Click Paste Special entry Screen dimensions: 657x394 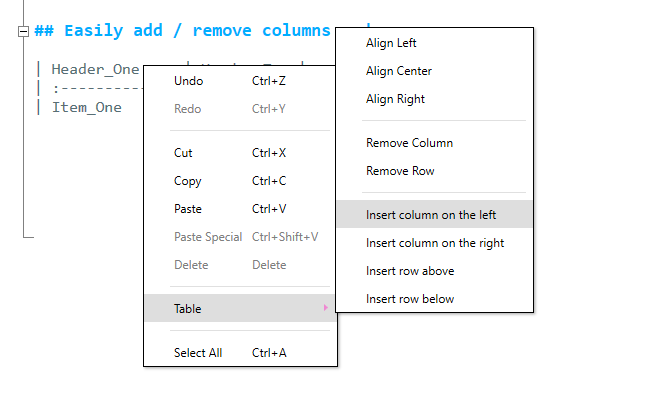pos(241,237)
